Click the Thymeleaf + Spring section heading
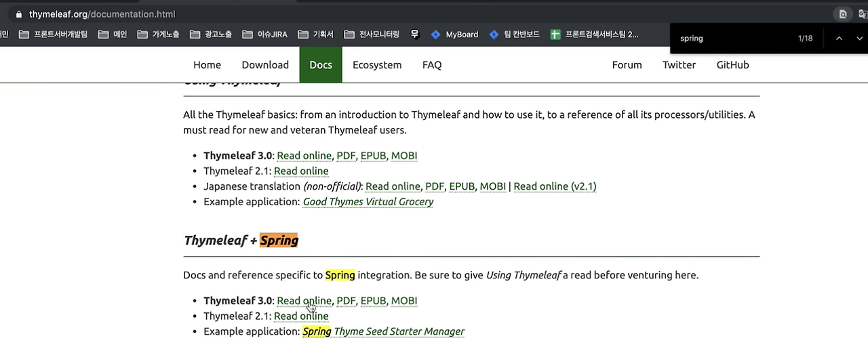Image resolution: width=868 pixels, height=355 pixels. pos(241,241)
